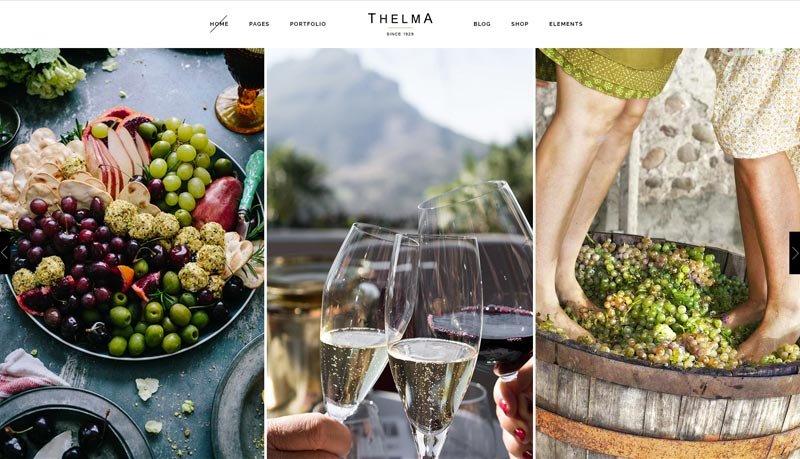Image resolution: width=800 pixels, height=459 pixels.
Task: Click the previous slide arrow icon
Action: pyautogui.click(x=5, y=253)
